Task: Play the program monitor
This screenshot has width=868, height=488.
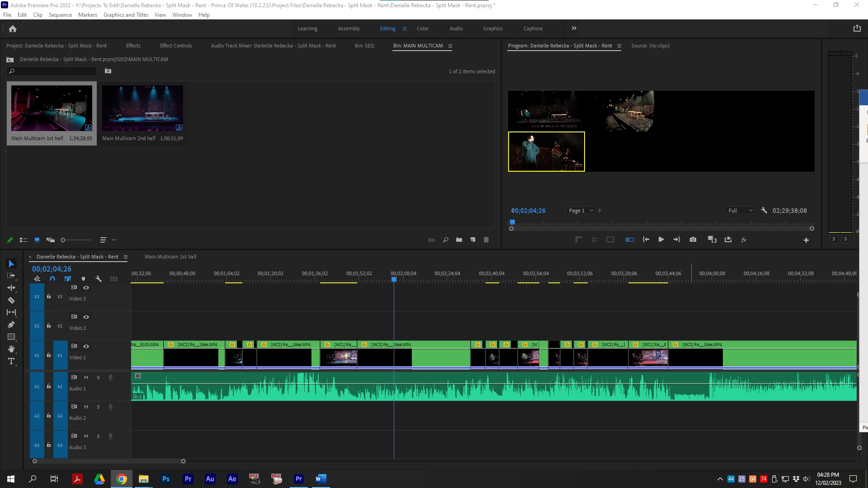Action: (x=661, y=239)
